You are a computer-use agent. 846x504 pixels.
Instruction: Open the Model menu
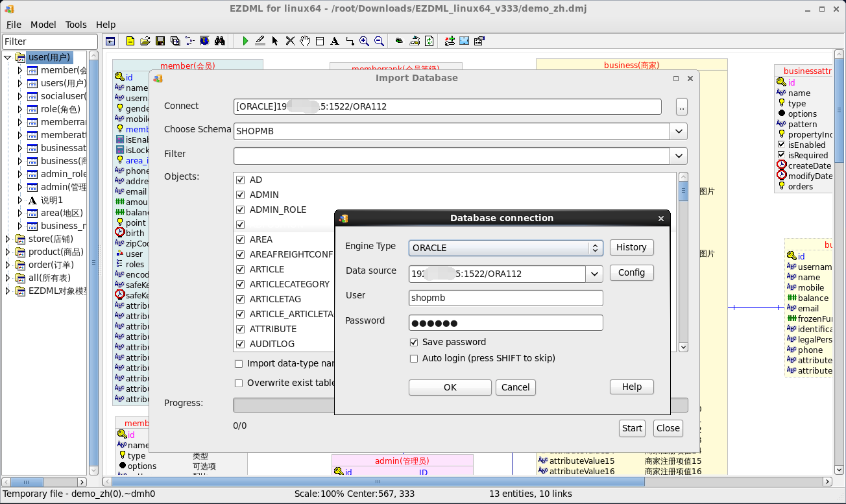click(43, 24)
